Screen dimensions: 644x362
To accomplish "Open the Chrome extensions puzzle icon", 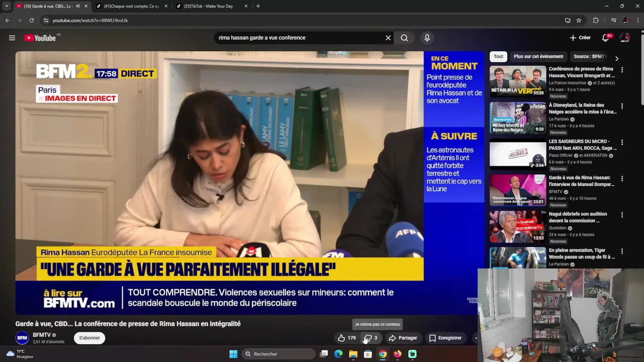I will 596,20.
